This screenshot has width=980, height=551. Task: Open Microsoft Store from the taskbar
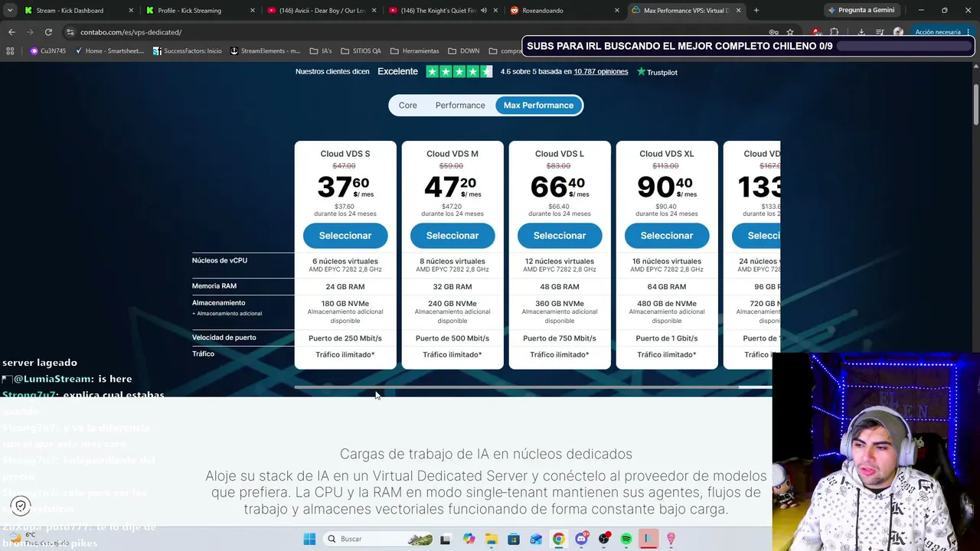(514, 539)
